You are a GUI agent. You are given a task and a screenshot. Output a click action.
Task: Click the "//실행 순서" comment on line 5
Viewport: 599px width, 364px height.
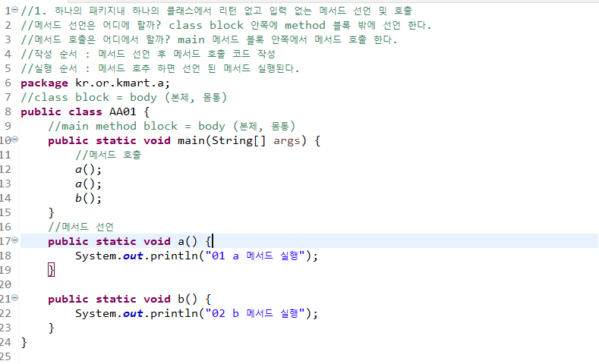pyautogui.click(x=160, y=69)
